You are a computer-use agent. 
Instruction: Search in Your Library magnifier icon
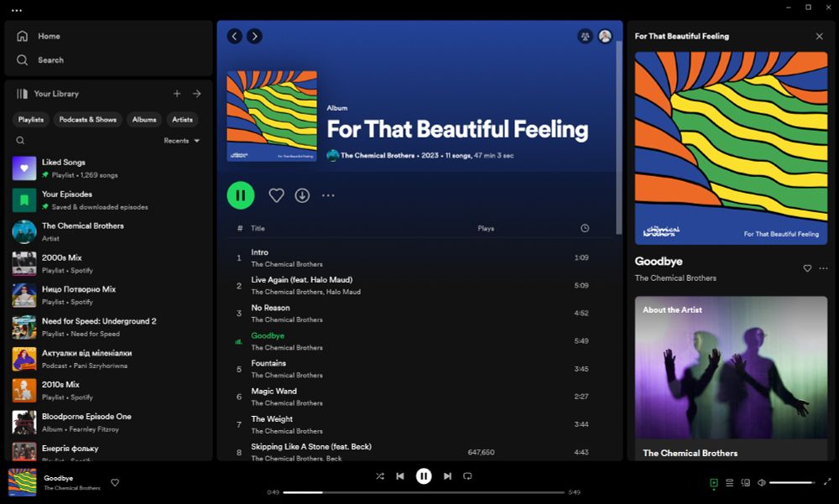(20, 141)
